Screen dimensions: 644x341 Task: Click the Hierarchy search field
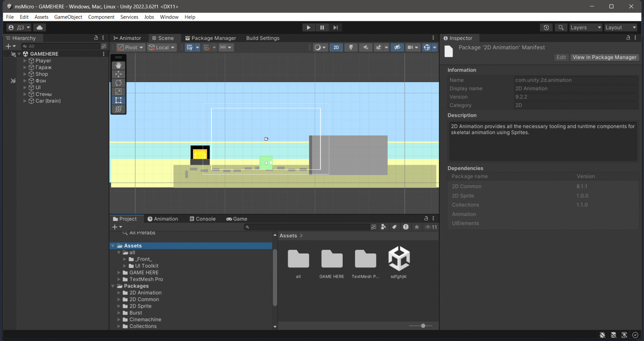[61, 46]
